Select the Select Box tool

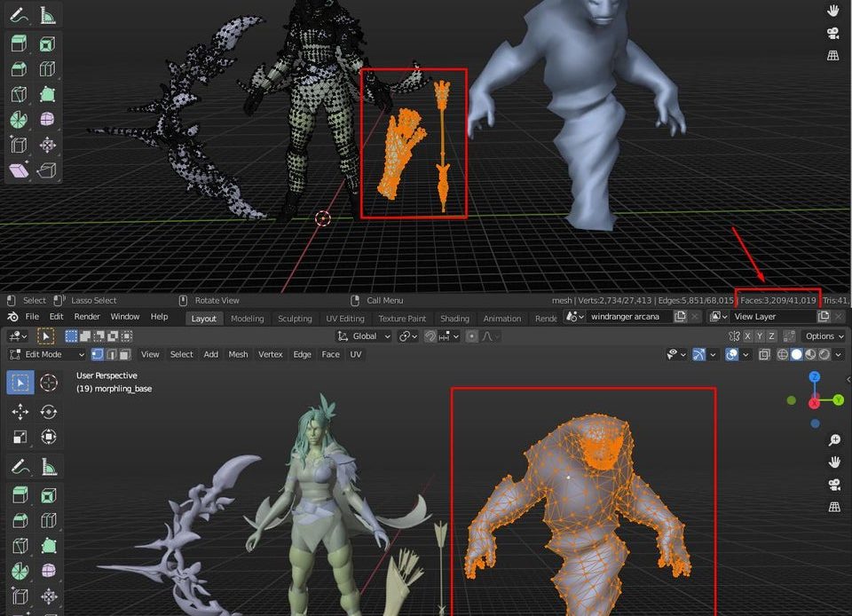(x=20, y=383)
